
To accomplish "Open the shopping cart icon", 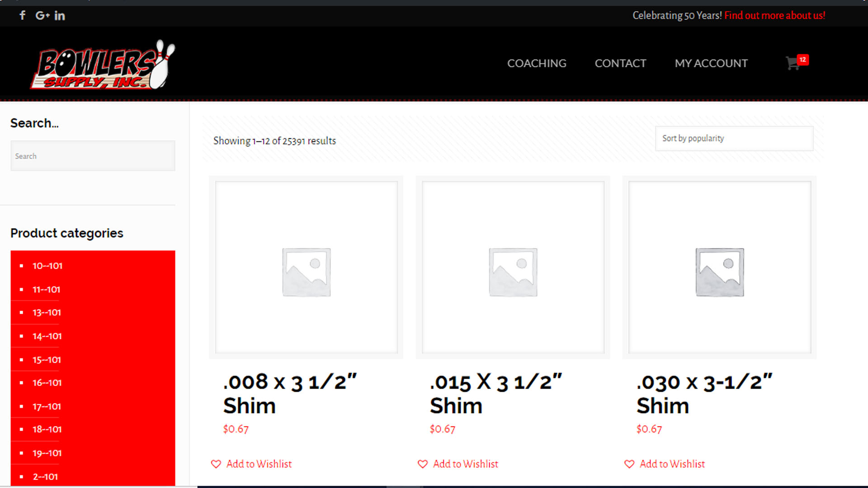I will click(x=792, y=63).
